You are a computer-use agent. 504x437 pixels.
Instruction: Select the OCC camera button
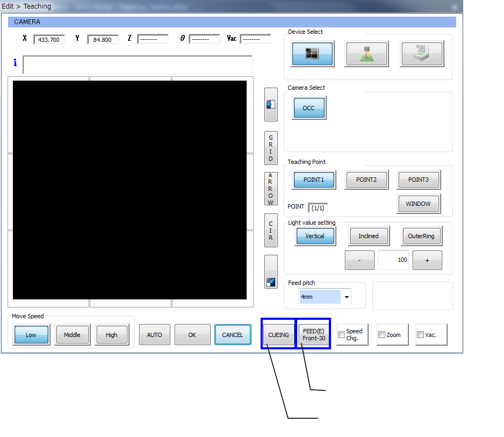click(309, 108)
